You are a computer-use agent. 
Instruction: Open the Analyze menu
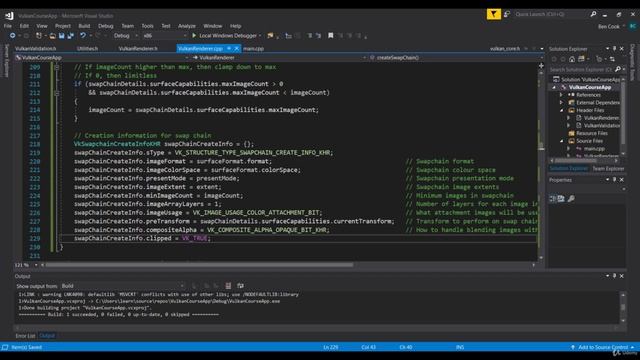(187, 26)
